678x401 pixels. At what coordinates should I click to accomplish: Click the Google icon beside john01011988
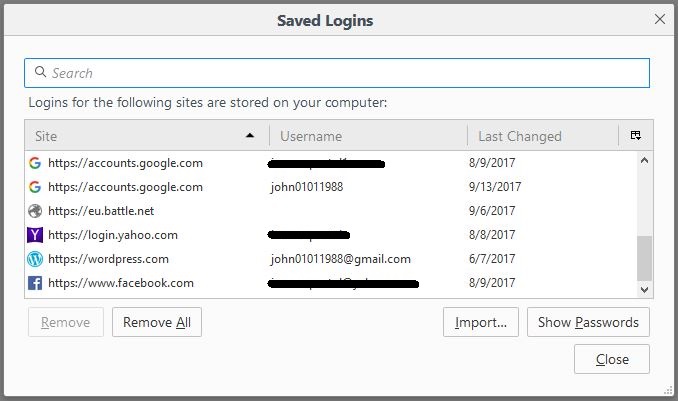pos(35,187)
